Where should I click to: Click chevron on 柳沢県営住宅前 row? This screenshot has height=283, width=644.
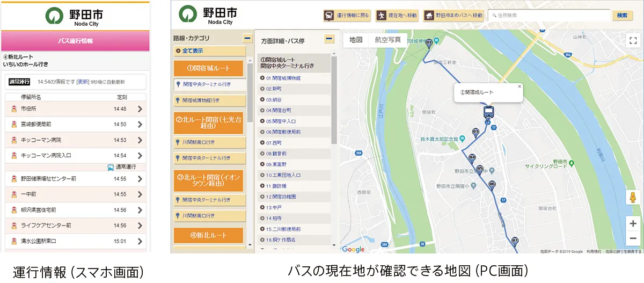[x=140, y=210]
